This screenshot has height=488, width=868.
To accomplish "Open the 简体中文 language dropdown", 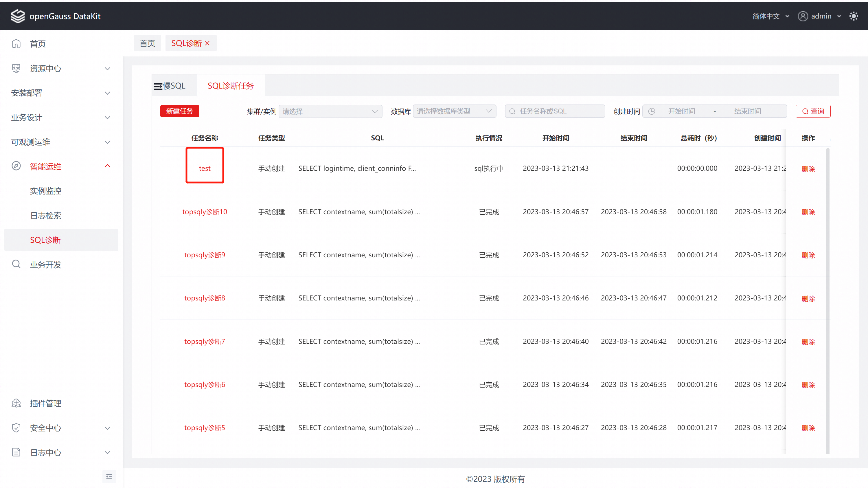I will [x=770, y=16].
